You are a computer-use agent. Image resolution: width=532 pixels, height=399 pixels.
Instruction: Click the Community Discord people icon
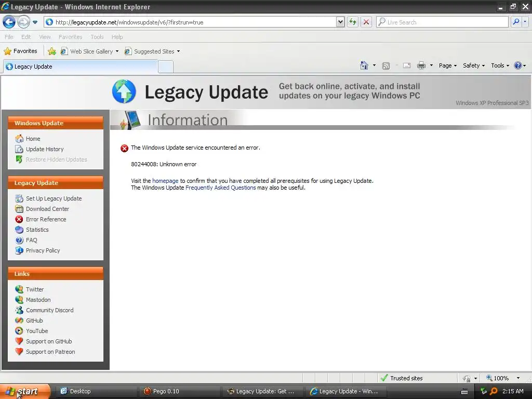[x=19, y=310]
